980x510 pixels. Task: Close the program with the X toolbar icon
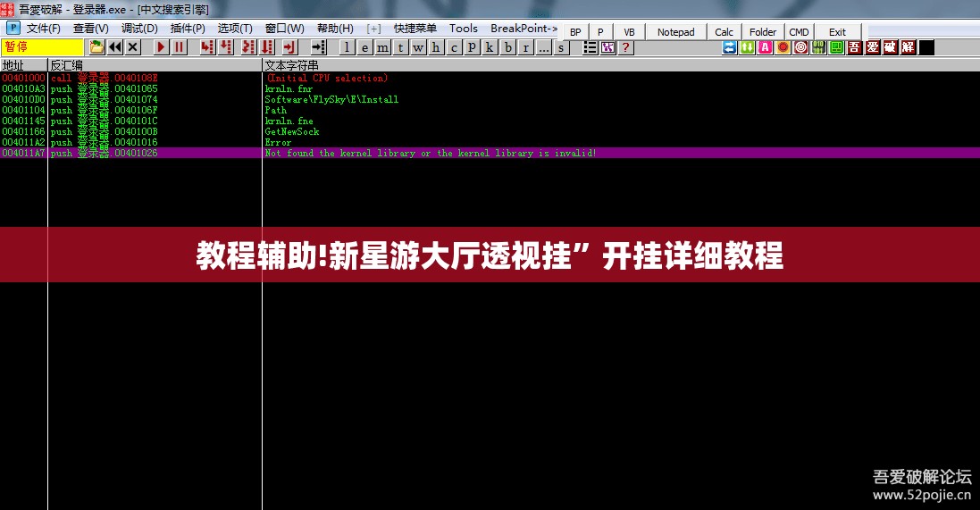point(133,47)
